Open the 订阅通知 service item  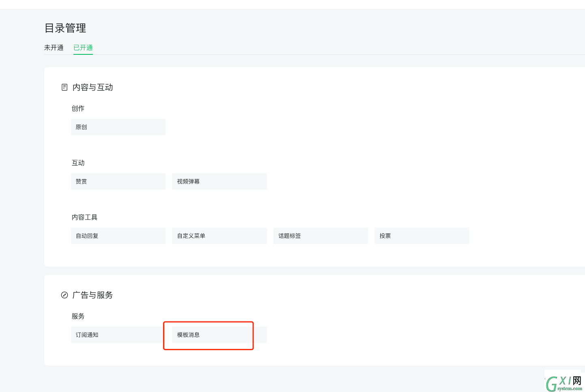118,335
